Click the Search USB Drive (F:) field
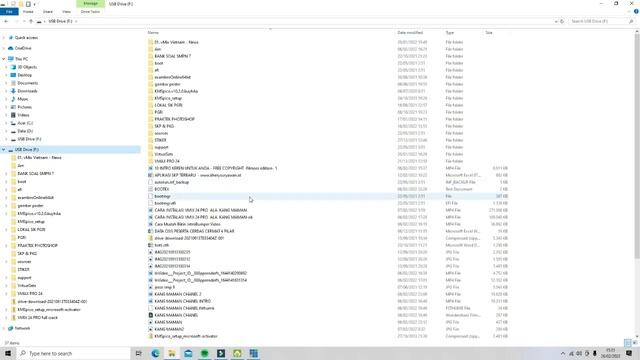The image size is (640, 360). click(601, 21)
